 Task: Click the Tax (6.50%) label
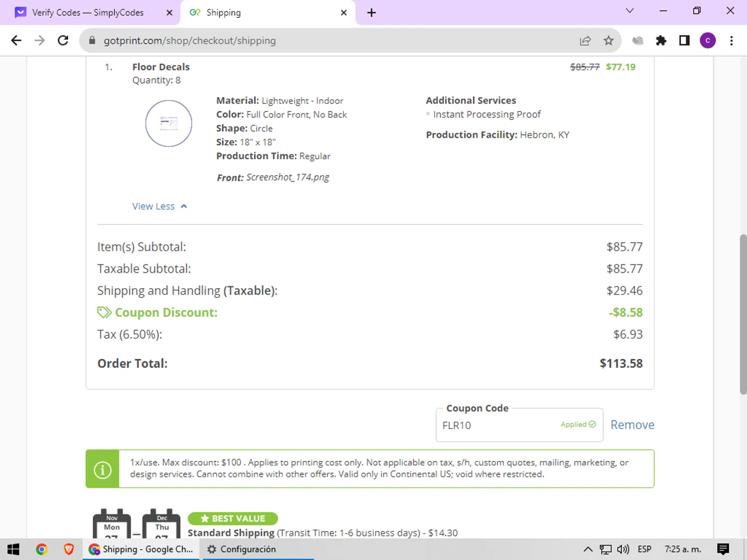click(x=129, y=335)
